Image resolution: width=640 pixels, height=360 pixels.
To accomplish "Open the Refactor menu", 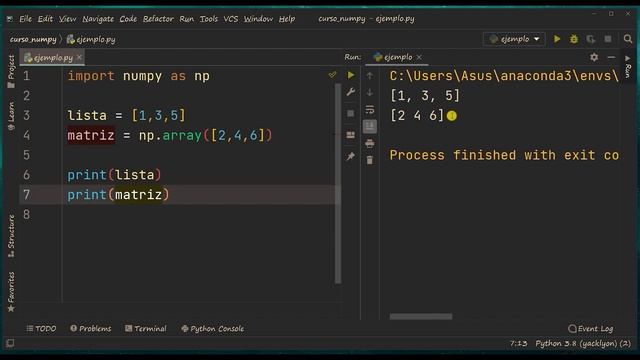I will (158, 19).
